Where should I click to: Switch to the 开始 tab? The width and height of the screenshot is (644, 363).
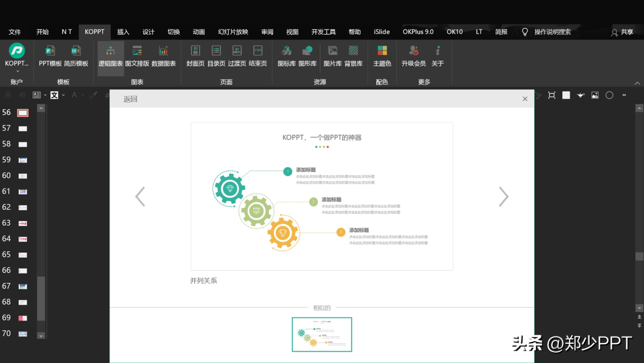(x=43, y=32)
